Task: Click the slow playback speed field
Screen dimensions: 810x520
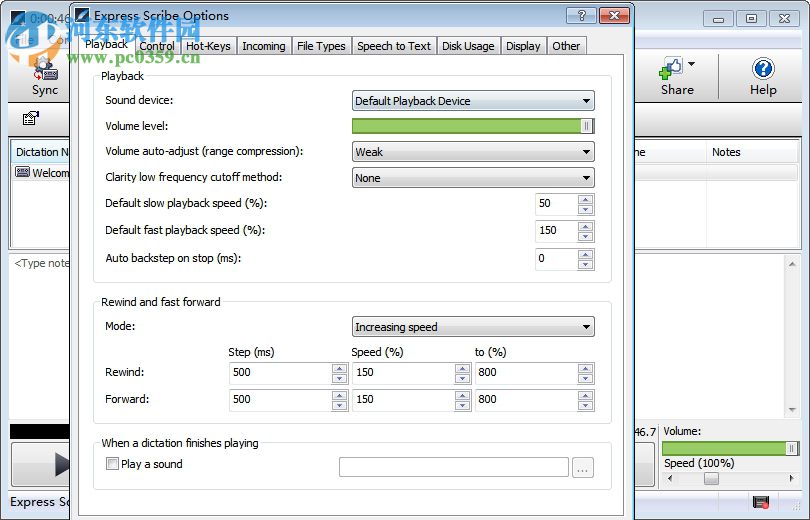Action: [x=556, y=204]
